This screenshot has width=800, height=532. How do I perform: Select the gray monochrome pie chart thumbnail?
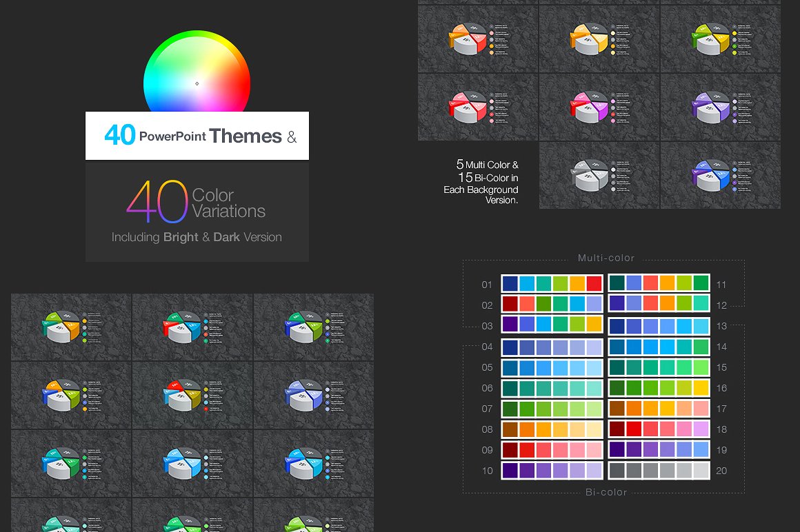tap(599, 175)
